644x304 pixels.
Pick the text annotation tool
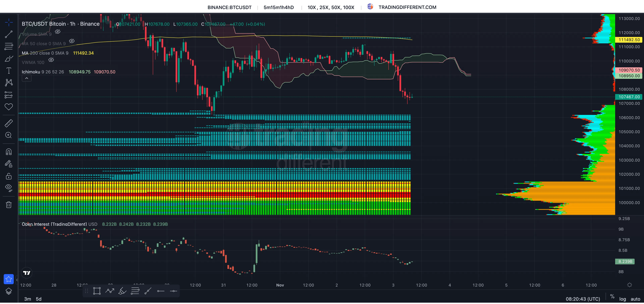[9, 71]
